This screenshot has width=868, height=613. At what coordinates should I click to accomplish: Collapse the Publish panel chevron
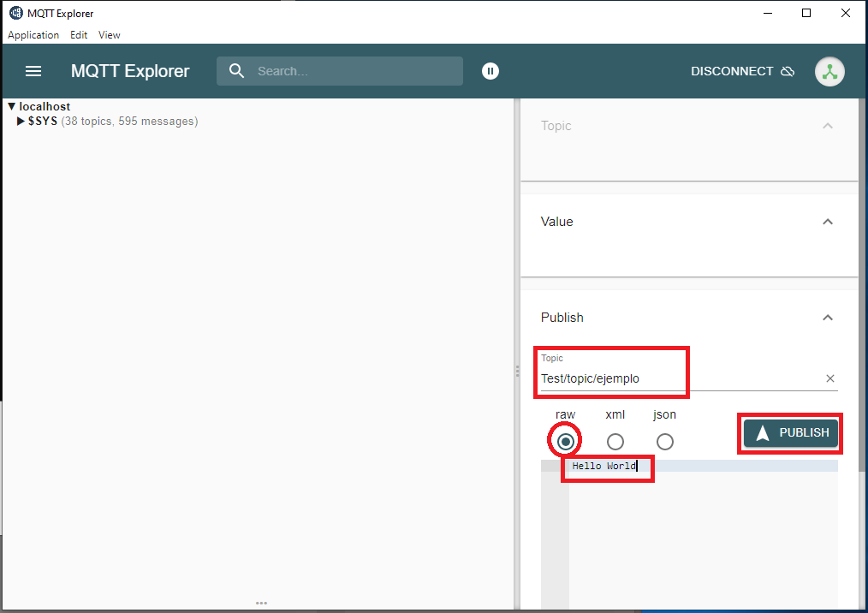click(828, 318)
